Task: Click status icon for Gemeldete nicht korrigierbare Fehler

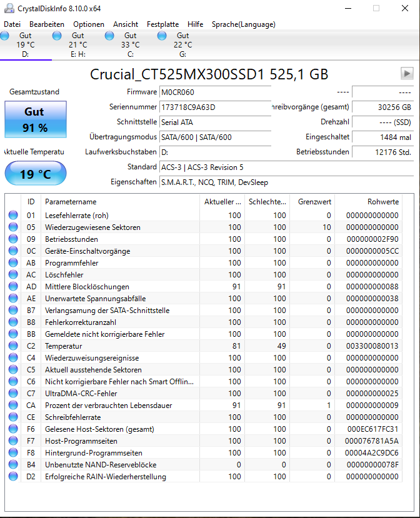Action: tap(13, 334)
